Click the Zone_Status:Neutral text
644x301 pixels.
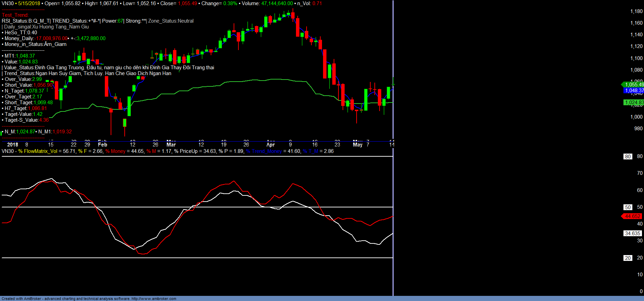click(171, 21)
